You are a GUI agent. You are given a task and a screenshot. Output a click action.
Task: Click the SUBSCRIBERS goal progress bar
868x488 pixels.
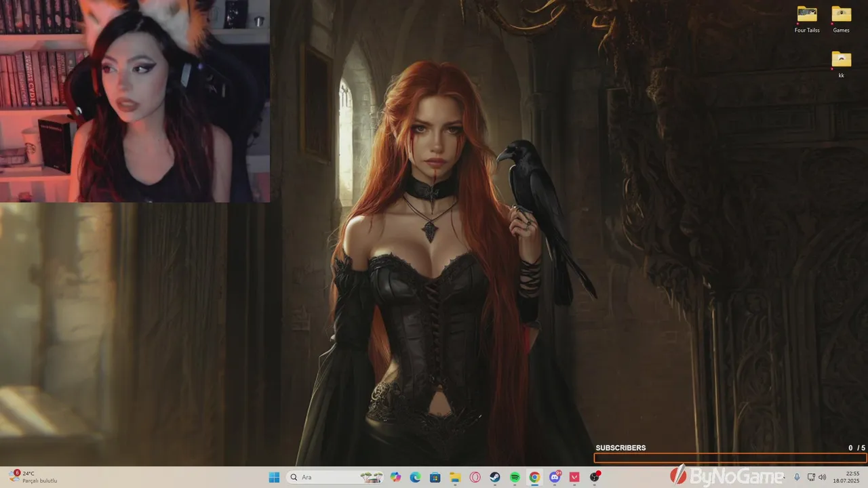730,458
